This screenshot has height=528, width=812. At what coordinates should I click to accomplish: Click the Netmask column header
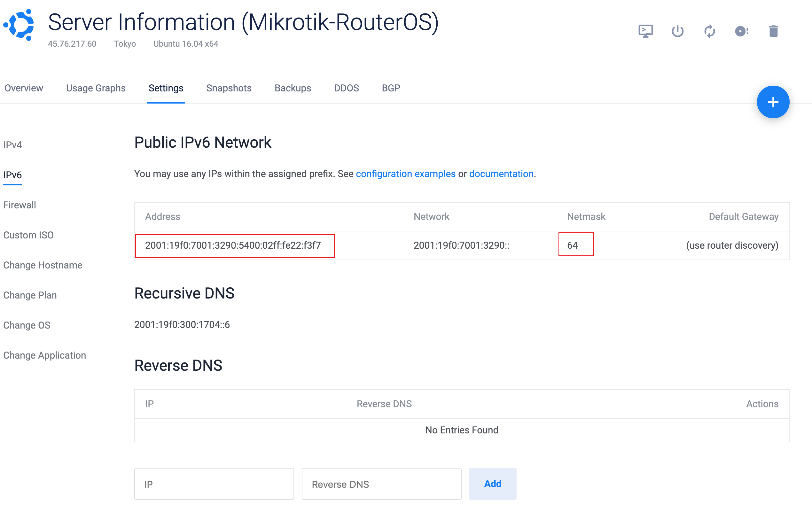(586, 217)
